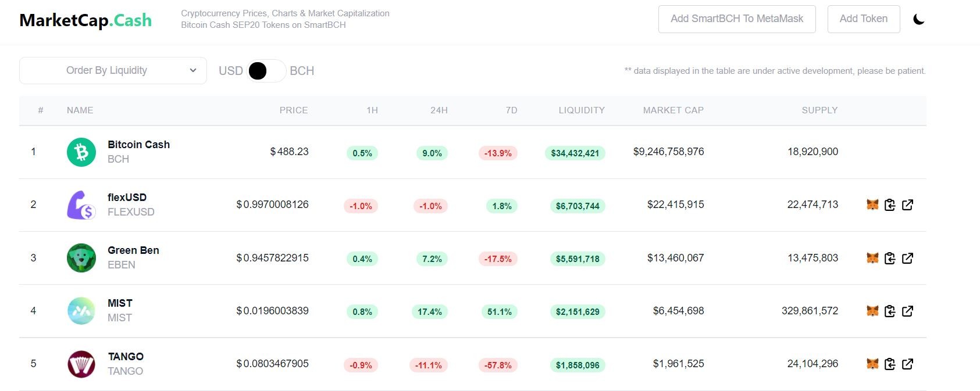Viewport: 980px width, 391px height.
Task: Add TANGO to MetaMask via fox icon
Action: [x=872, y=364]
